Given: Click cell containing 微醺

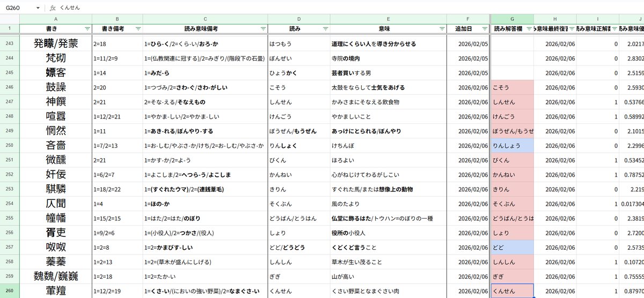Looking at the screenshot, I should (x=56, y=160).
